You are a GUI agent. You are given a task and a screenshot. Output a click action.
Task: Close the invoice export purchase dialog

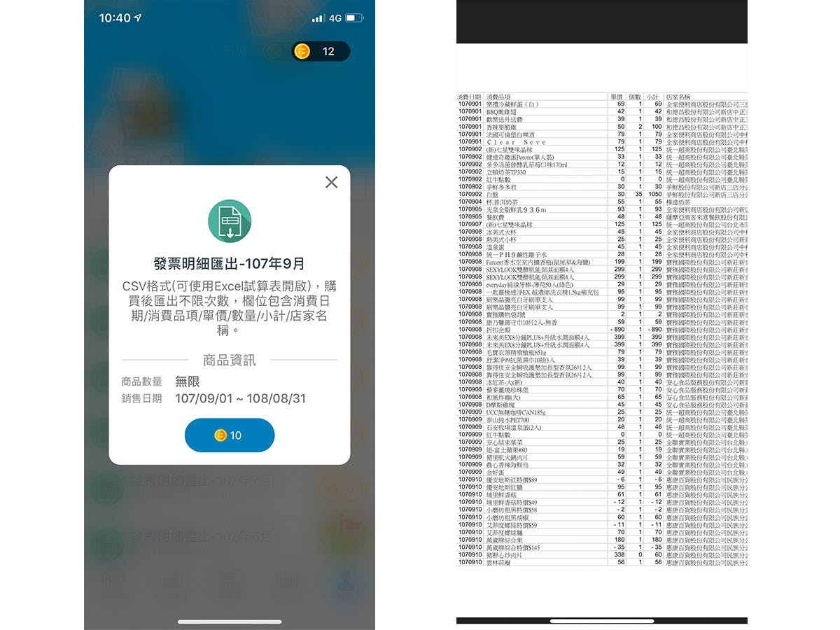pos(332,182)
